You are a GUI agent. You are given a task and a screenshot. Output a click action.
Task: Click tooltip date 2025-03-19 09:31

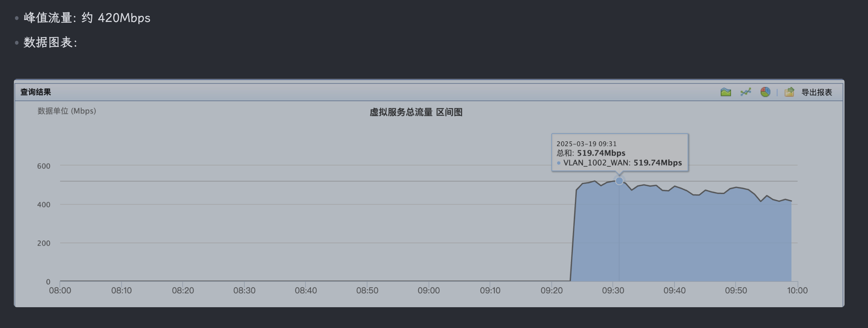click(x=586, y=144)
